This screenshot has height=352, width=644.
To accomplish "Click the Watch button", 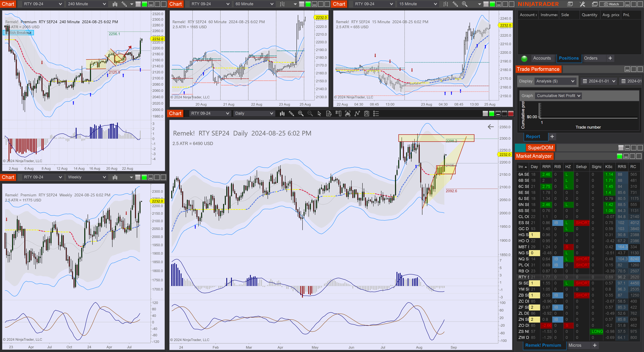I will click(611, 4).
